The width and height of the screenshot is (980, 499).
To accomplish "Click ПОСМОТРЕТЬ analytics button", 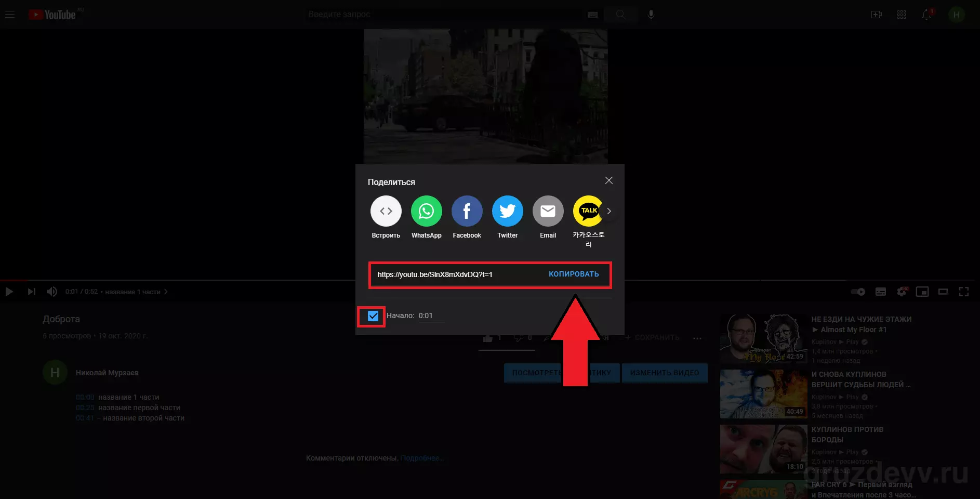I will coord(561,373).
